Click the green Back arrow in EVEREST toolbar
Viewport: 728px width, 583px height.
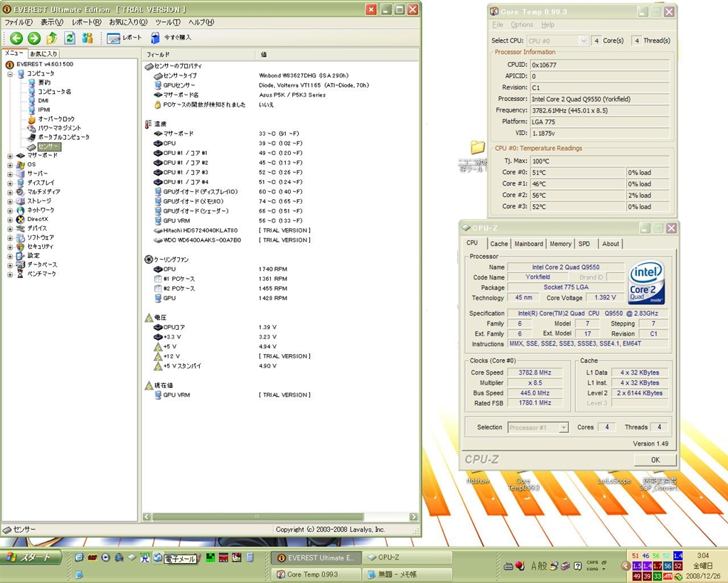click(16, 38)
